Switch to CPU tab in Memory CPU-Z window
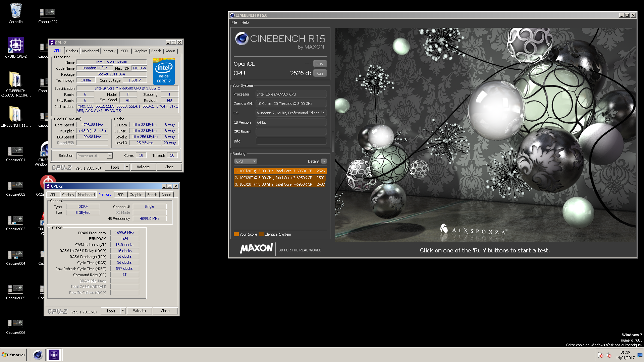Image resolution: width=644 pixels, height=362 pixels. (53, 195)
